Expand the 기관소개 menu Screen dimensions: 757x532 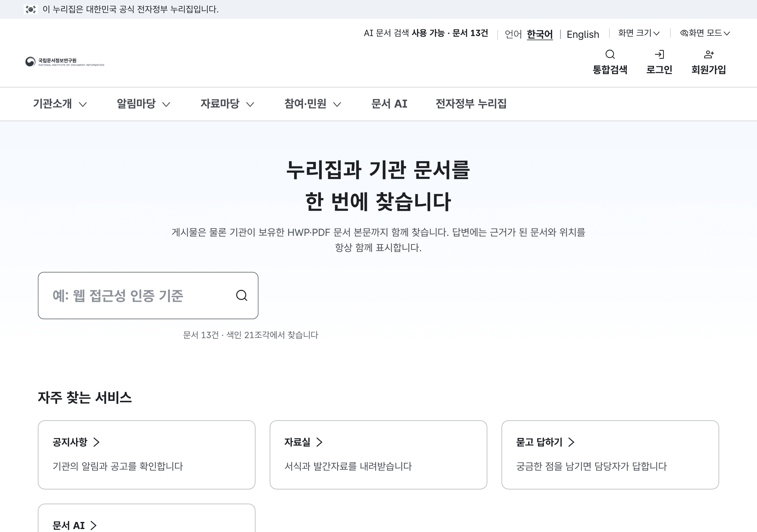pyautogui.click(x=60, y=104)
